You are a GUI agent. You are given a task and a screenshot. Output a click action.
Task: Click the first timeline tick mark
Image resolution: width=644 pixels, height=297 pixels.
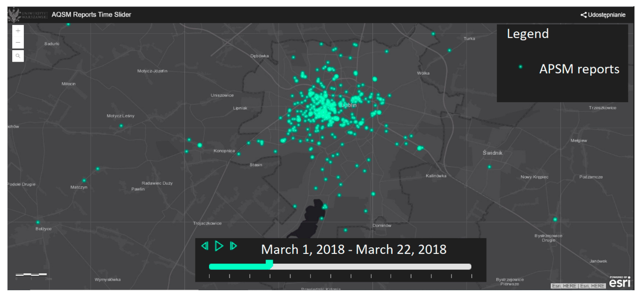click(209, 276)
